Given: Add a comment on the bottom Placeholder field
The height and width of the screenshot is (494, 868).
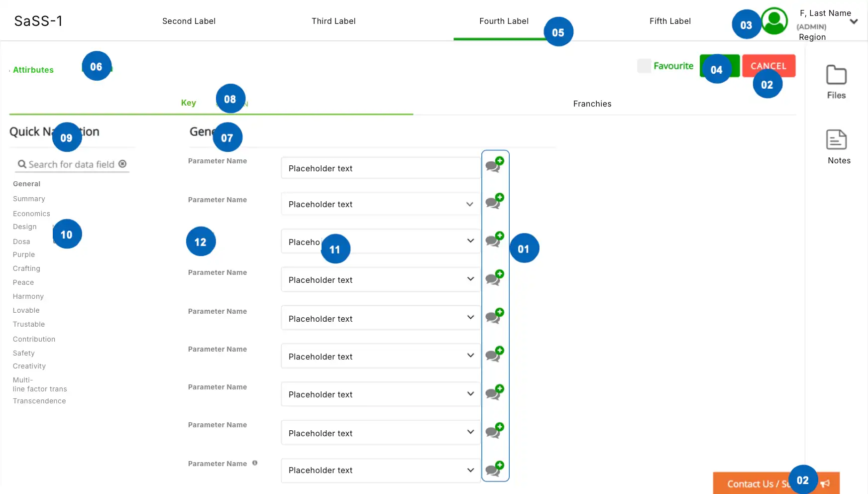Looking at the screenshot, I should pos(495,468).
